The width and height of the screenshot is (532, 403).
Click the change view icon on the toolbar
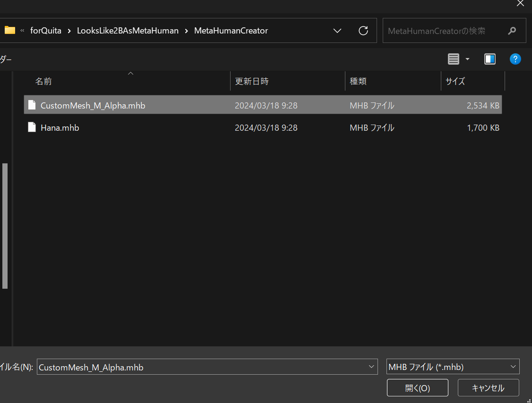tap(453, 59)
